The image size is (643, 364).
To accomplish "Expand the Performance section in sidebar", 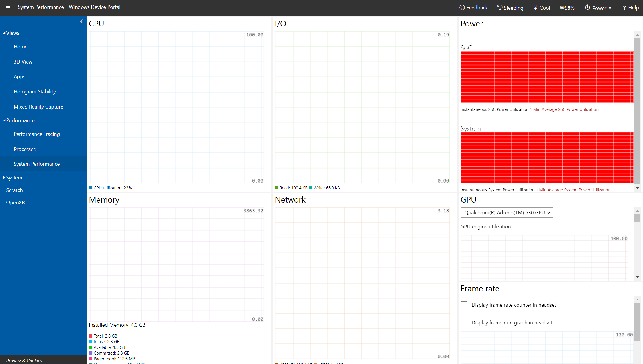I will pyautogui.click(x=19, y=120).
